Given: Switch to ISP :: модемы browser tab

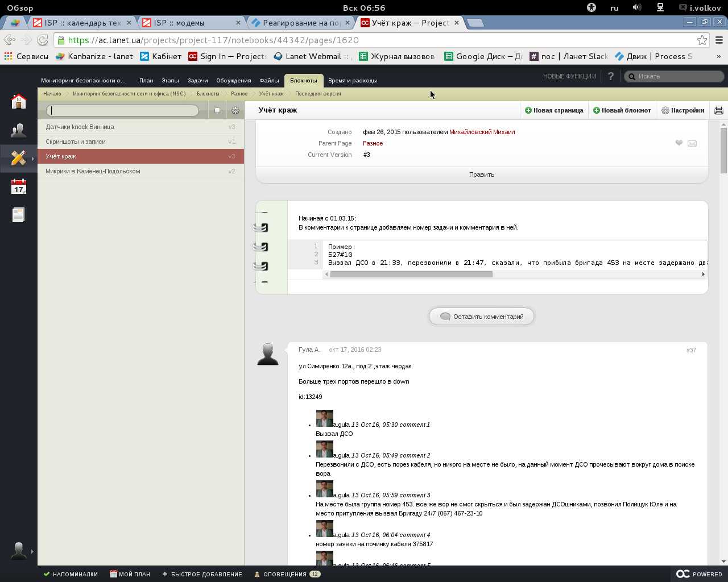Looking at the screenshot, I should tap(192, 23).
